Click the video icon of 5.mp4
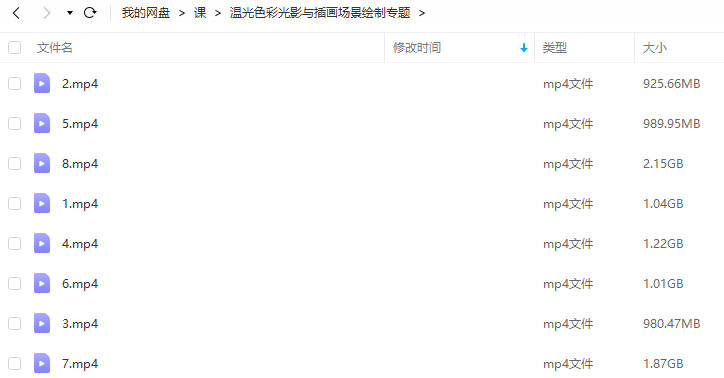 pos(42,124)
